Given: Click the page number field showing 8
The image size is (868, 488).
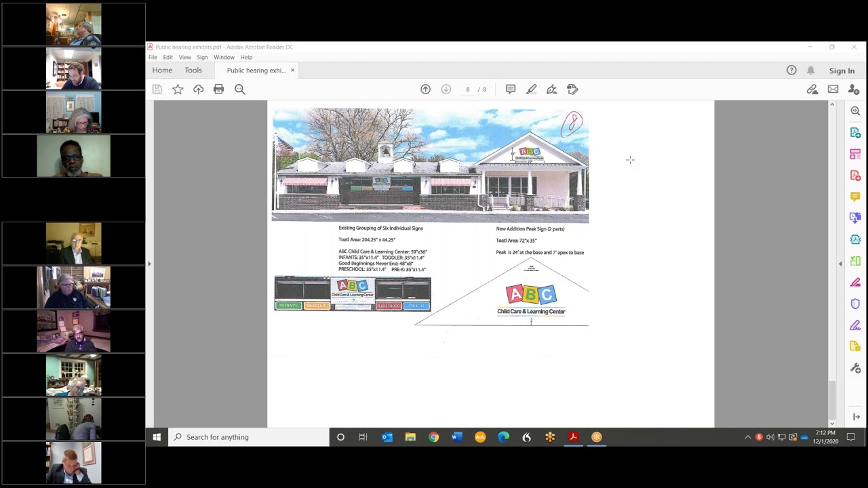Looking at the screenshot, I should point(468,89).
